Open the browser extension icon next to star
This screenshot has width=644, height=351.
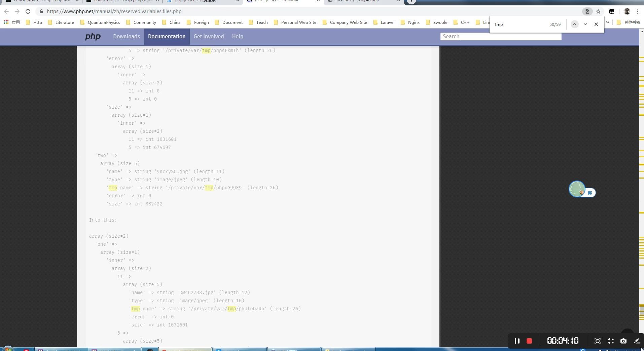click(x=612, y=11)
